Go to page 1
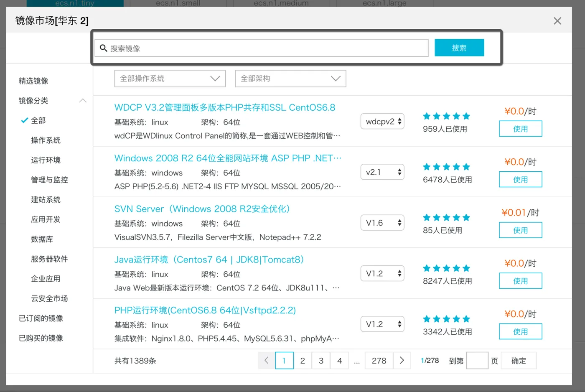This screenshot has width=585, height=392. 284,360
